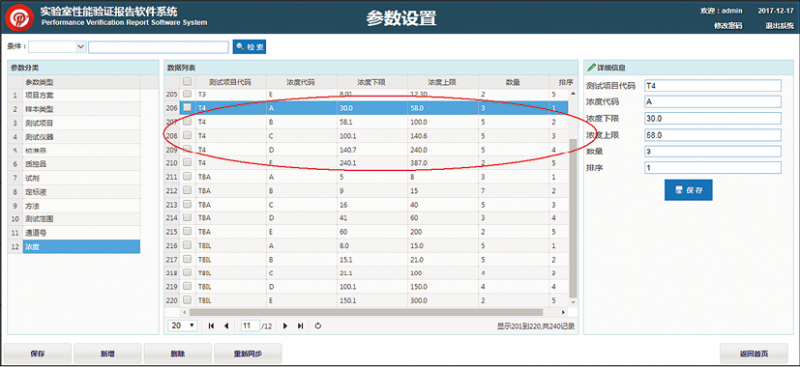Click the 测试项目代码 field showing T4
Image resolution: width=800 pixels, height=367 pixels.
tap(713, 86)
